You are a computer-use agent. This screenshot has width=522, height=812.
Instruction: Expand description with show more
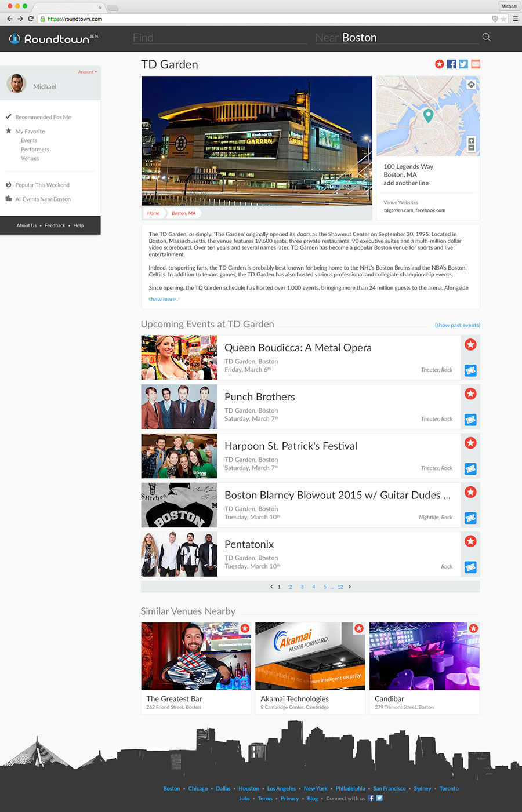[x=164, y=300]
